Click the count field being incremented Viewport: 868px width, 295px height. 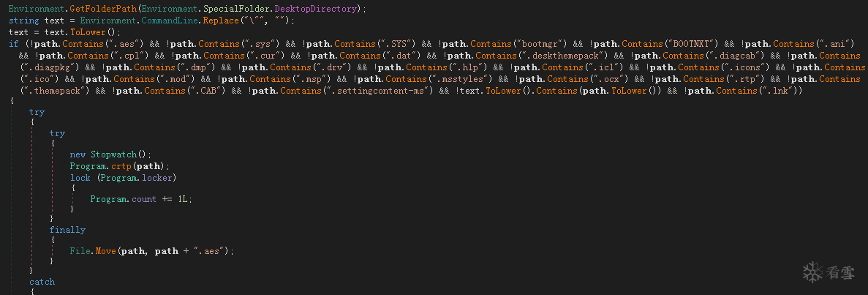tap(144, 198)
